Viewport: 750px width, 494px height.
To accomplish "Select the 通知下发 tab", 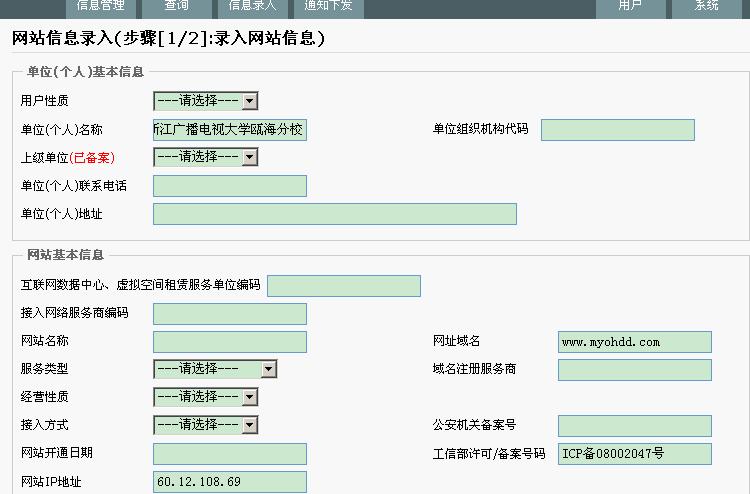I will 328,6.
